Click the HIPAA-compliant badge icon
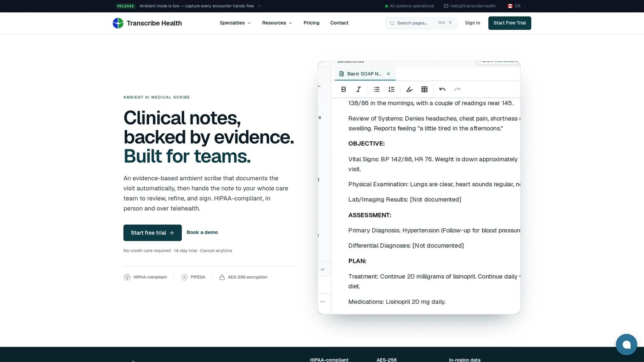 point(127,277)
